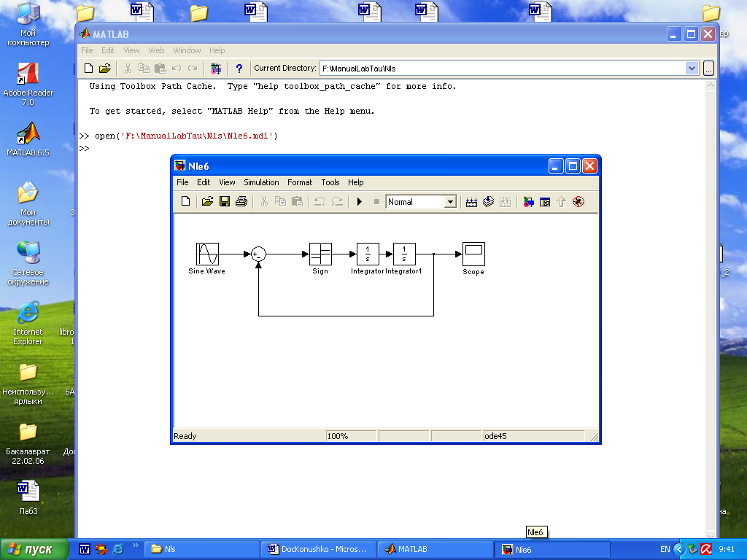
Task: Click MATLAB command window scrollbar up arrow
Action: [x=711, y=85]
